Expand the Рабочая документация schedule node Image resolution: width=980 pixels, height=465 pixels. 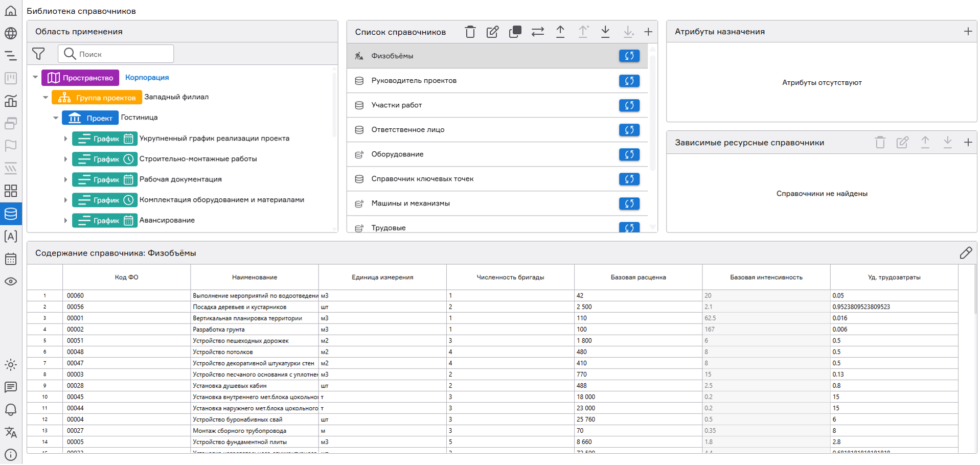tap(65, 179)
